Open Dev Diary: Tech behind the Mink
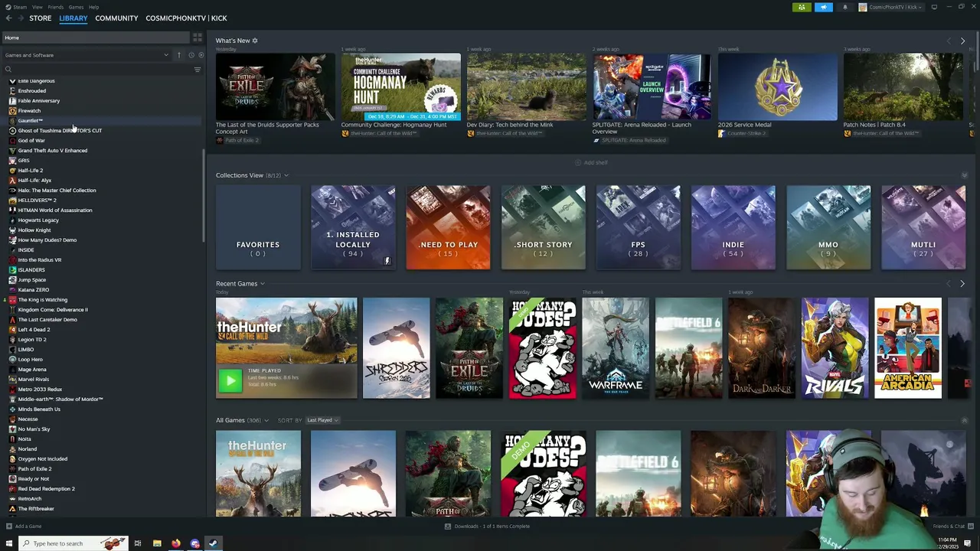The image size is (980, 551). coord(526,95)
